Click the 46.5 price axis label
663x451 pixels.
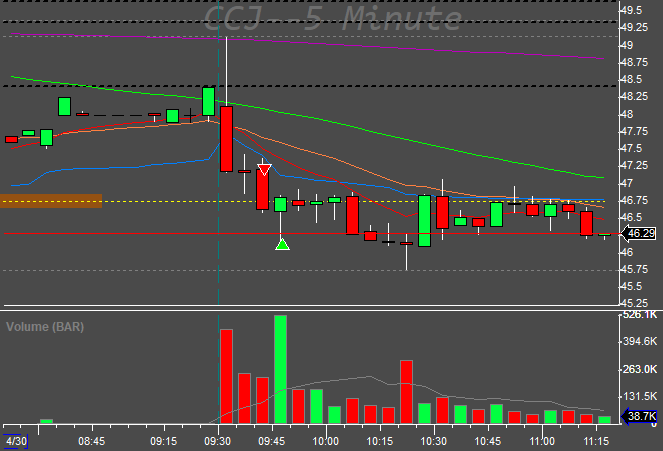point(632,217)
